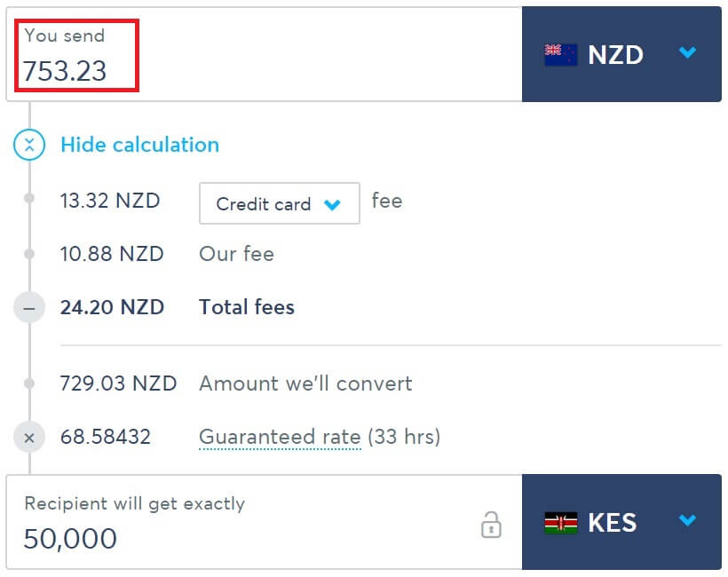This screenshot has height=577, width=728.
Task: Click the Kenya flag icon
Action: click(561, 523)
